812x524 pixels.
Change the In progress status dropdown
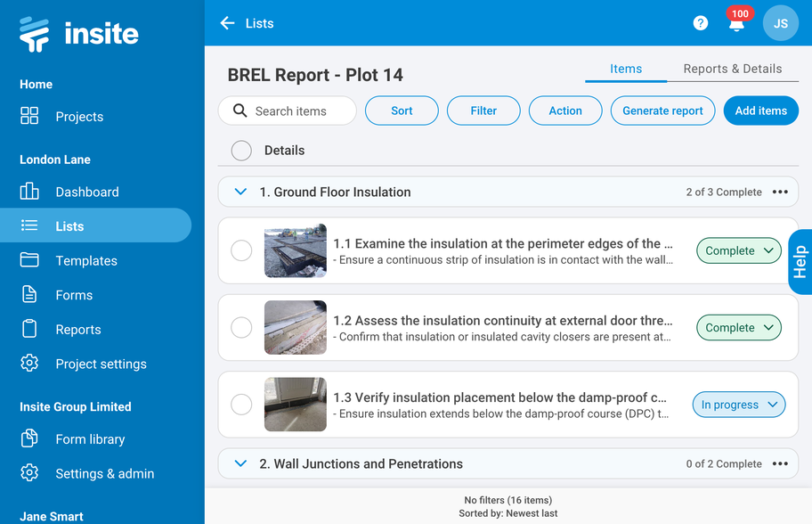pyautogui.click(x=739, y=405)
